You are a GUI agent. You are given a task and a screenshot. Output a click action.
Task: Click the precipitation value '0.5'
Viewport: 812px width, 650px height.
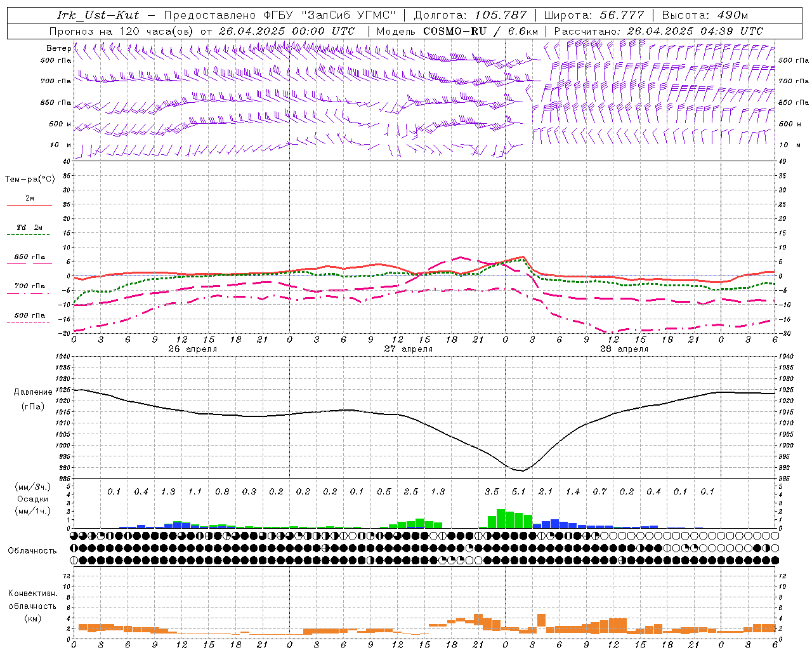pos(384,491)
